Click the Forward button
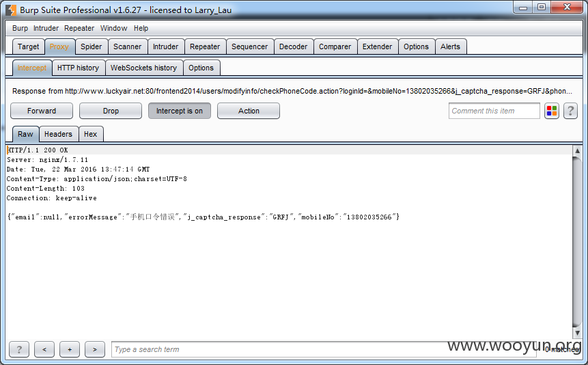 [x=42, y=111]
